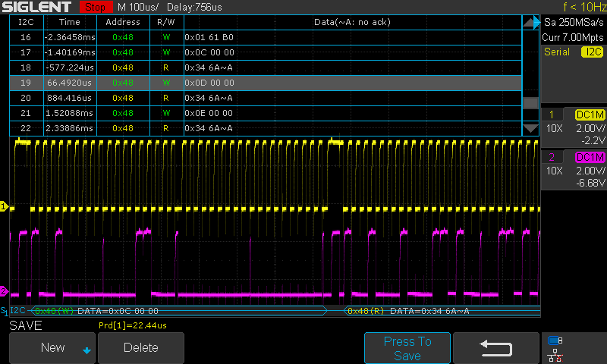
Task: Click the I2C table scrollbar thumb
Action: click(530, 103)
